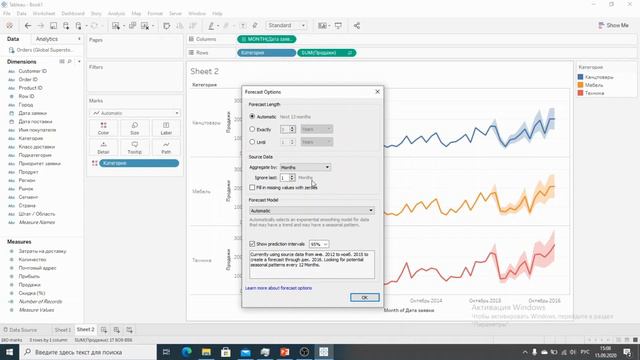This screenshot has height=360, width=640.
Task: Open the Worksheet menu
Action: 44,13
